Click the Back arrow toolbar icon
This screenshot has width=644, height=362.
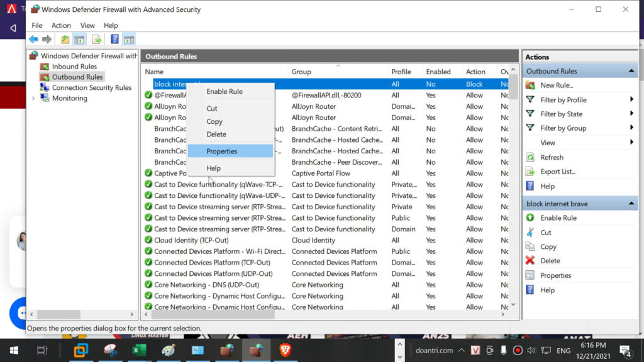pos(33,40)
